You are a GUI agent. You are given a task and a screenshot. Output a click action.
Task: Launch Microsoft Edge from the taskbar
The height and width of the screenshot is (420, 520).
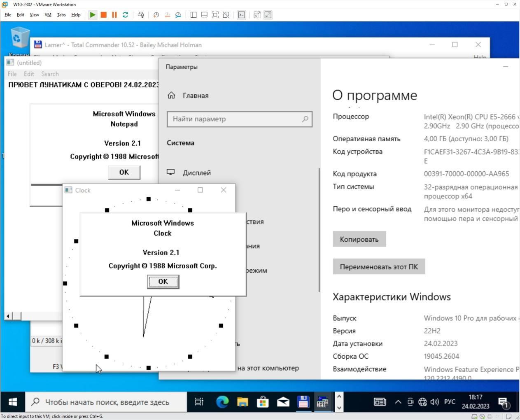pyautogui.click(x=222, y=402)
